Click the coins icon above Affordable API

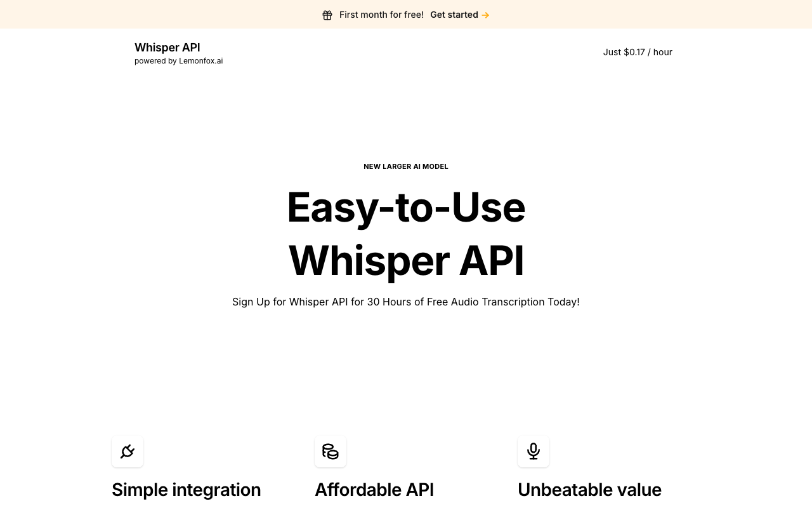[331, 451]
